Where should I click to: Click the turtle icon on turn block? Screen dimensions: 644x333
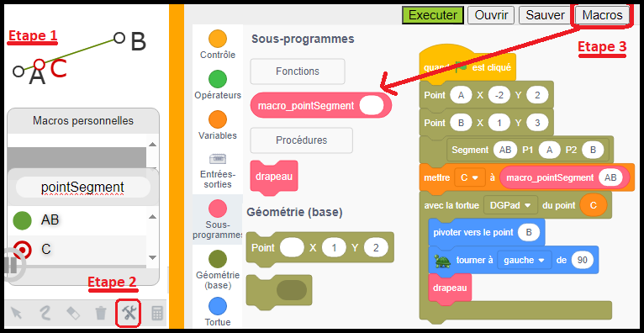click(442, 261)
